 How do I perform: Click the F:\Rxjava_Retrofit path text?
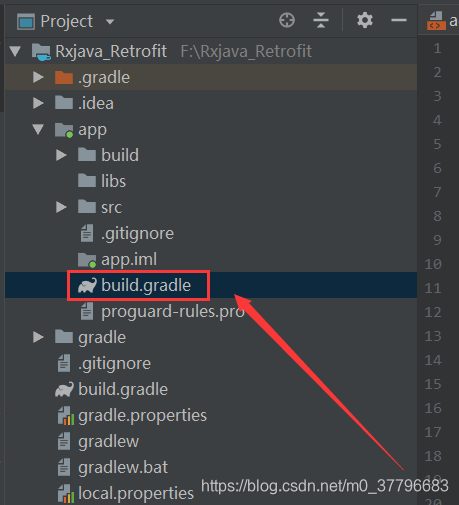coord(246,52)
